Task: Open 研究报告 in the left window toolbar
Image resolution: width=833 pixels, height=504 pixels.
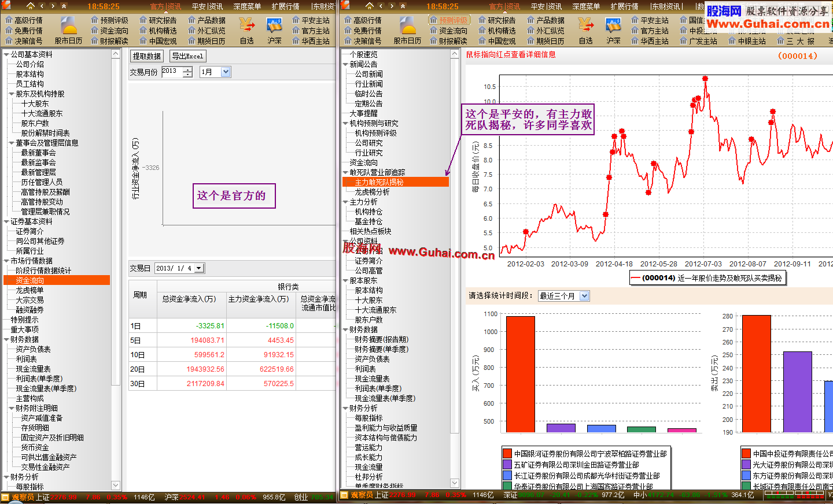Action: click(158, 20)
